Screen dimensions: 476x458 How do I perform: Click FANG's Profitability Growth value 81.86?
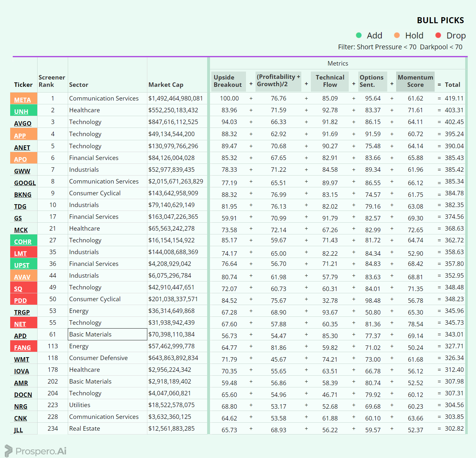point(278,348)
